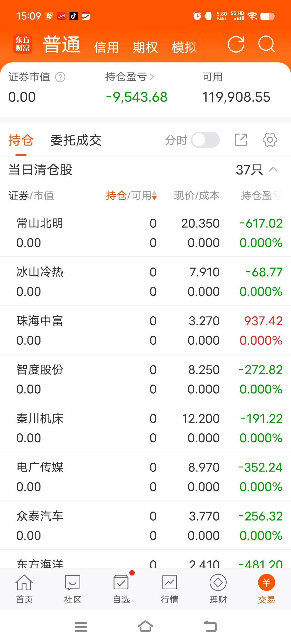
Task: Switch to 期权 account tab
Action: [145, 47]
